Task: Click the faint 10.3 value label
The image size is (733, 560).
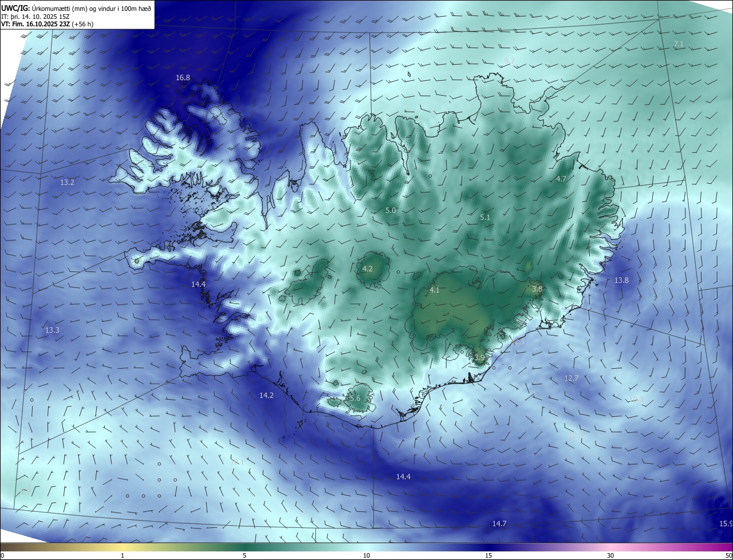Action: coord(637,400)
